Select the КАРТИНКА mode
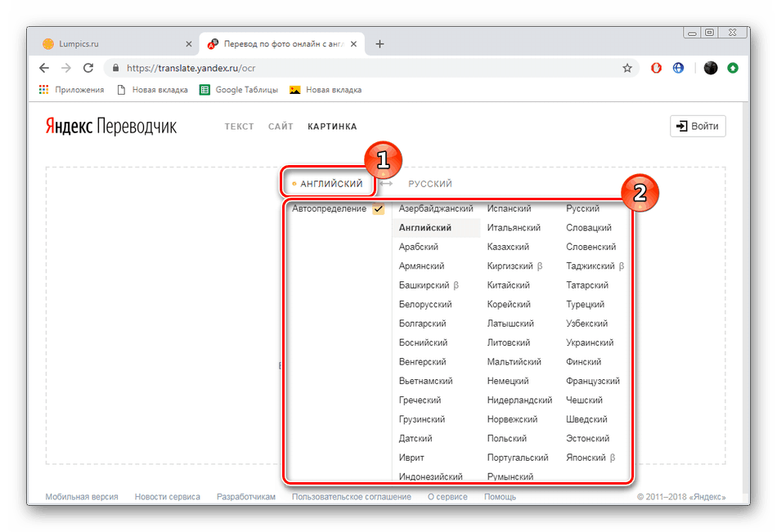The height and width of the screenshot is (532, 777). (332, 127)
